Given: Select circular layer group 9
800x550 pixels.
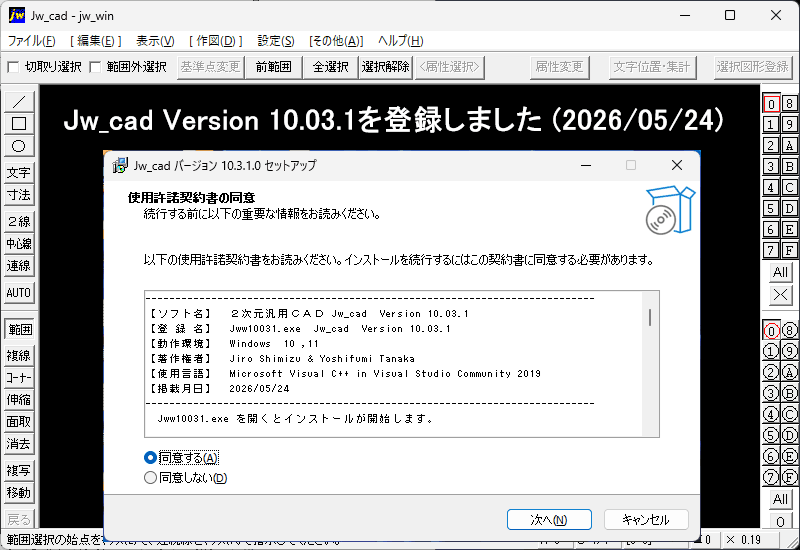Looking at the screenshot, I should [x=789, y=352].
